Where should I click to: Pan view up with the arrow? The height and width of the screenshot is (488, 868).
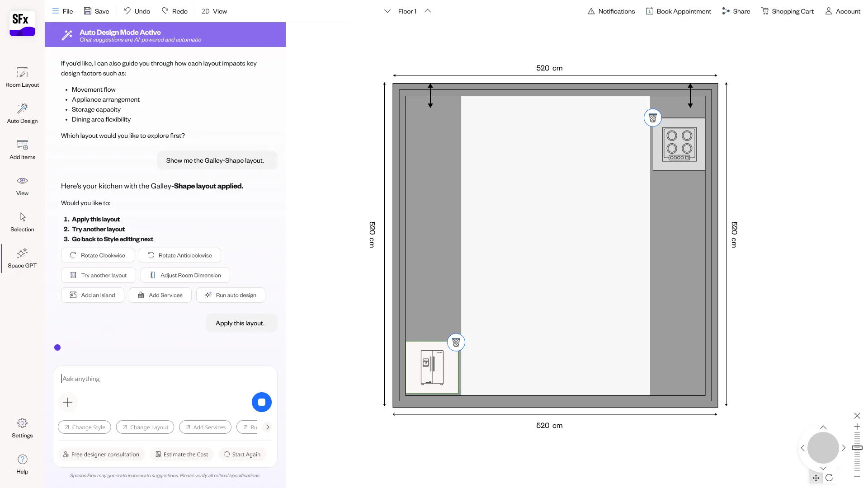[823, 427]
